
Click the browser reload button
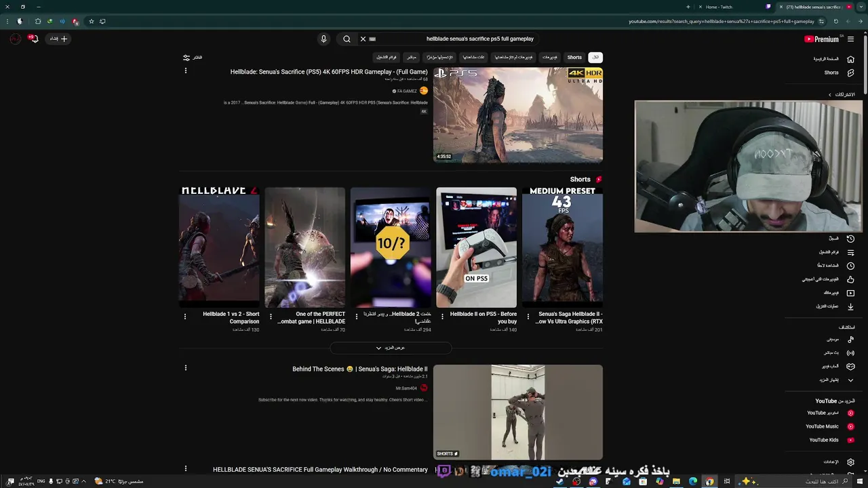click(x=835, y=22)
